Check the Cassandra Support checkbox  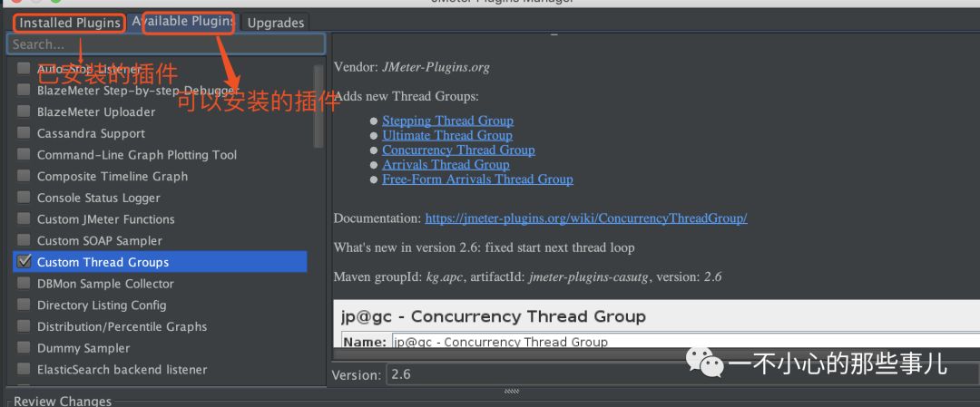tap(24, 133)
